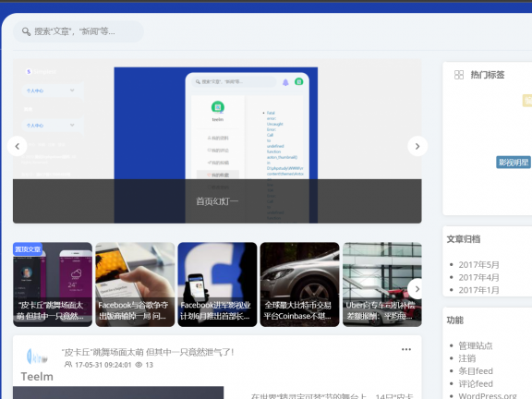Open the 2017年5月 archive

[x=478, y=265]
